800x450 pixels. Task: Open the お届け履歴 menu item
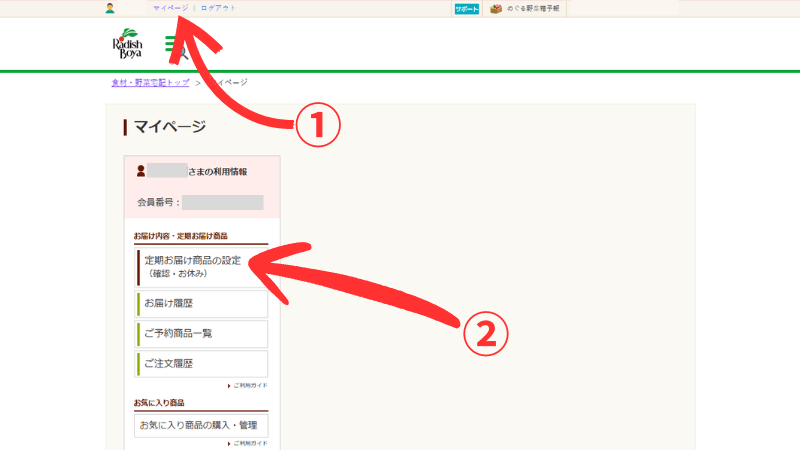202,304
